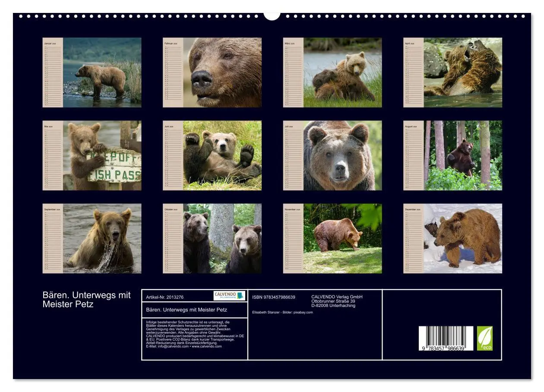Screen dimensions: 544x392
Task: Click the large title Bären. Unterwegs mit Meister Petz
Action: [x=86, y=300]
